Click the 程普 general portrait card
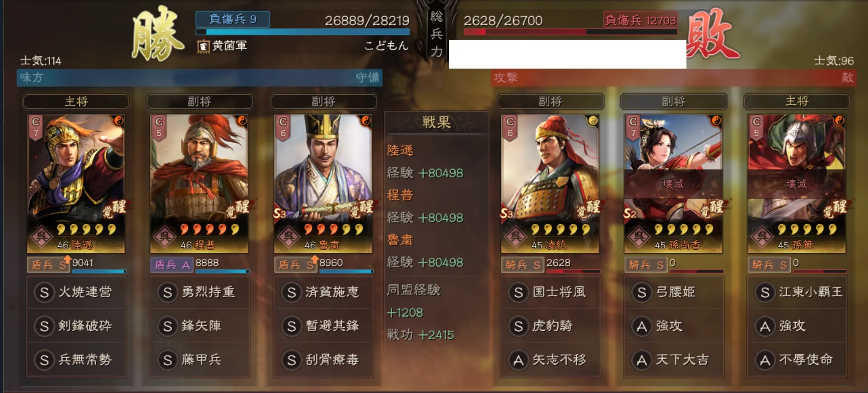Image resolution: width=868 pixels, height=393 pixels. pos(199,184)
